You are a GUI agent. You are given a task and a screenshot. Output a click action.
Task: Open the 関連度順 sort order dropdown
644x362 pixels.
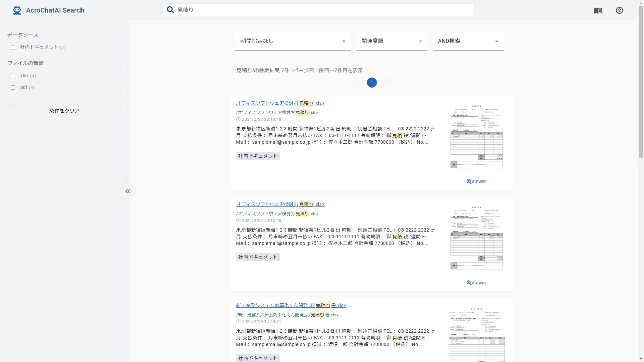pyautogui.click(x=391, y=41)
